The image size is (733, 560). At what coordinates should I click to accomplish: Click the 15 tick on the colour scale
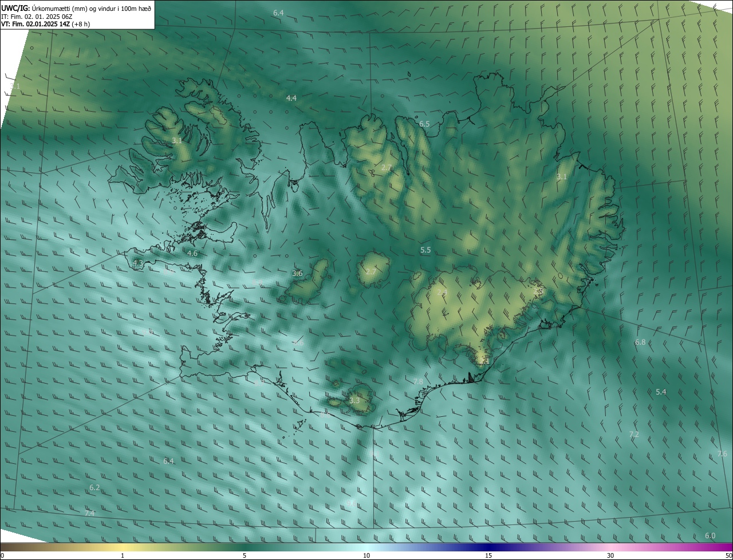coord(488,555)
